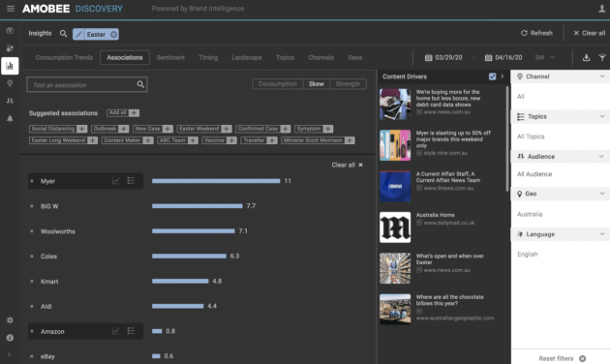Switch to the Landscape tab

[247, 57]
